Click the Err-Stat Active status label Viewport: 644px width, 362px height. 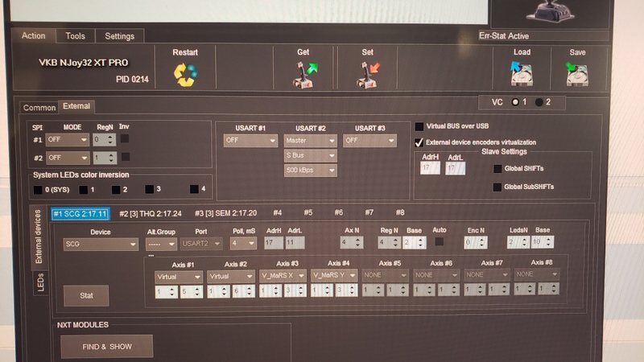504,36
